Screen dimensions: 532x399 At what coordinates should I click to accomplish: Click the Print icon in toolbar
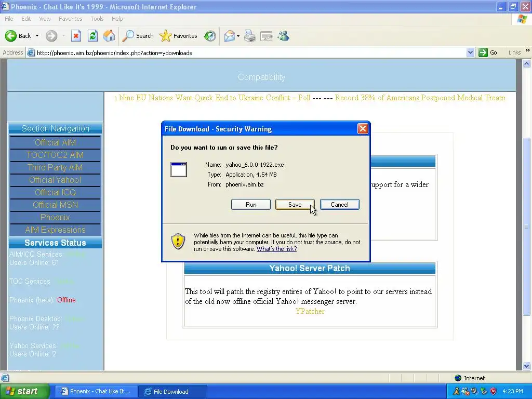(250, 36)
